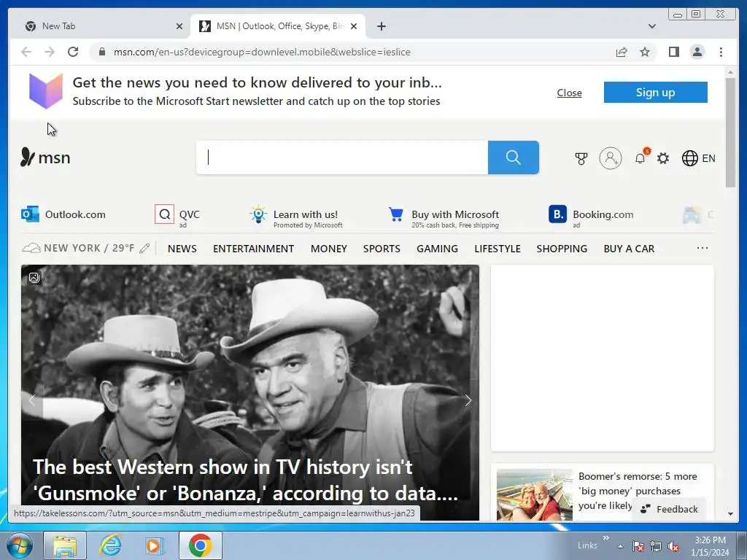Open notifications bell
747x560 pixels.
(x=640, y=158)
